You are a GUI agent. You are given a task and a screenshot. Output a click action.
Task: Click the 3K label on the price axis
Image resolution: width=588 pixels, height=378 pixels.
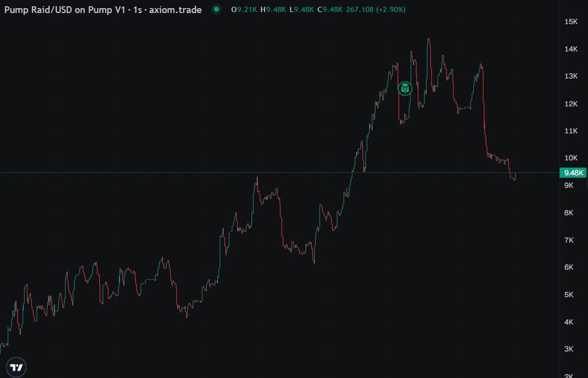pyautogui.click(x=569, y=349)
